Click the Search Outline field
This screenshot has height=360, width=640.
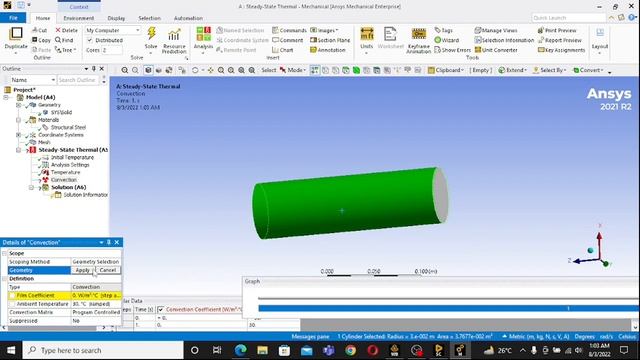click(x=78, y=80)
